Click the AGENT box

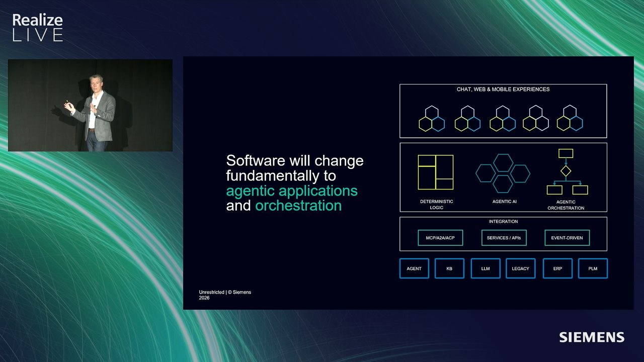(x=414, y=268)
